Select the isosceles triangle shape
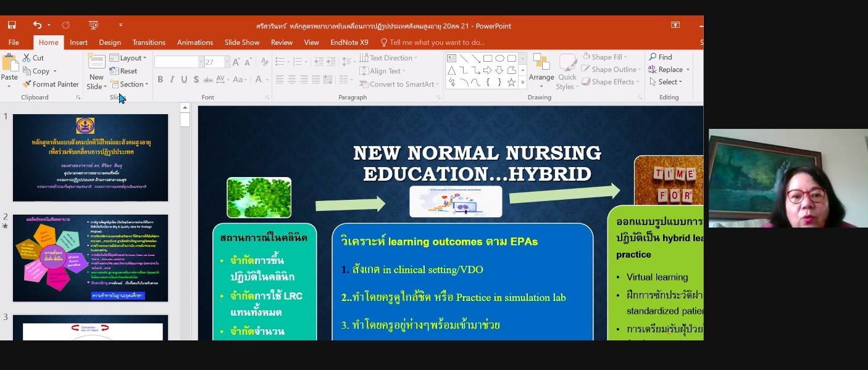 (452, 70)
